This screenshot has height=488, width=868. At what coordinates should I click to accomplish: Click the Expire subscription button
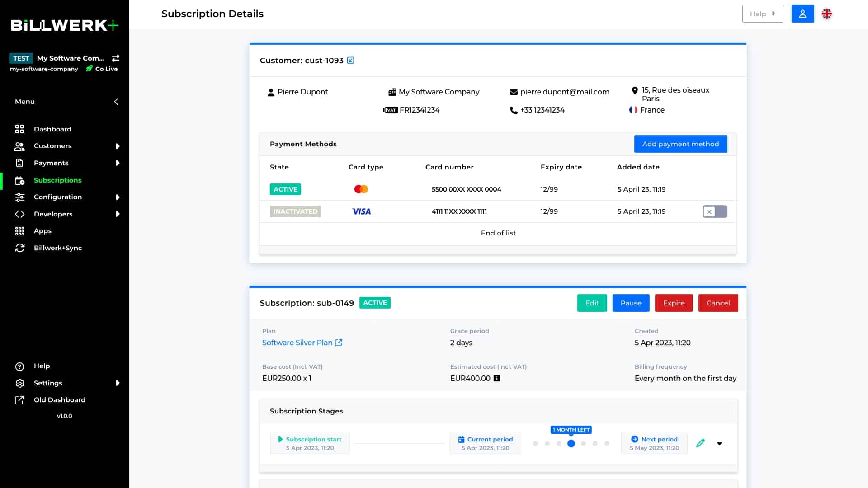[674, 303]
